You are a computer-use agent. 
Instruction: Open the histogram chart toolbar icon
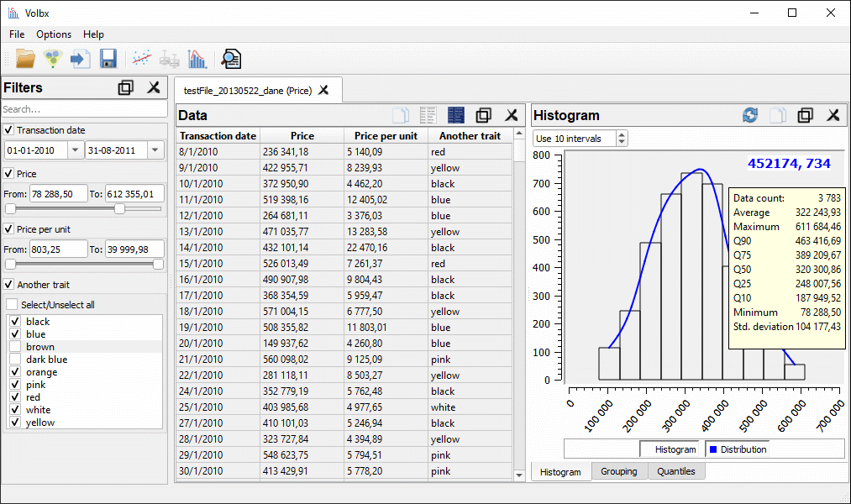197,59
